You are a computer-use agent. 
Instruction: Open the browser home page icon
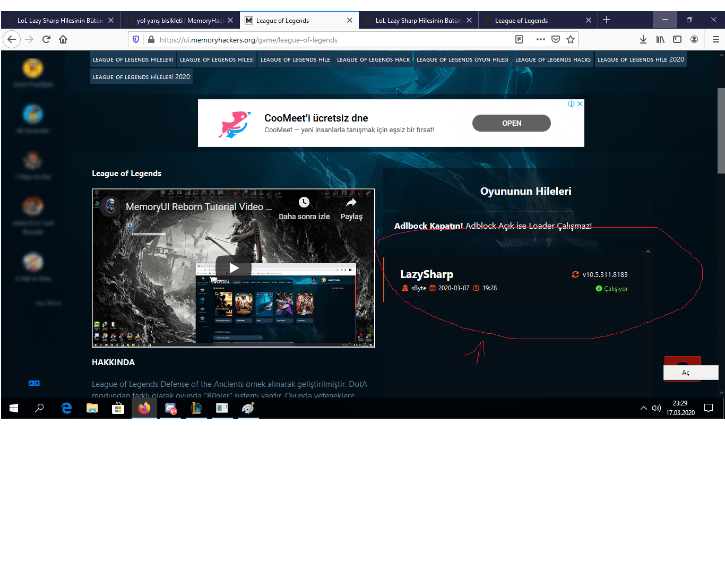coord(63,39)
